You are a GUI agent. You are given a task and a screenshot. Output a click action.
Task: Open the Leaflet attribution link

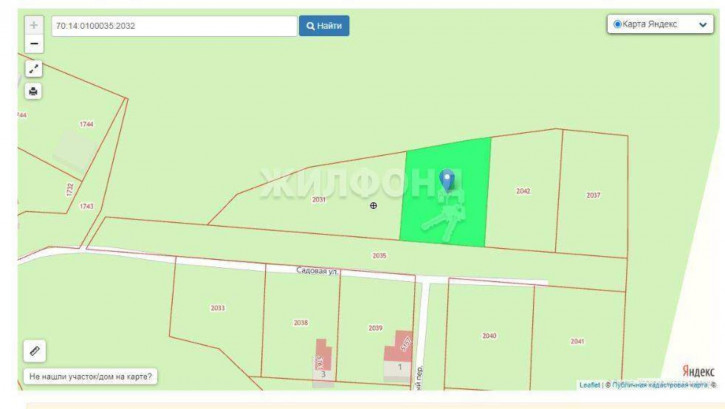click(x=590, y=385)
